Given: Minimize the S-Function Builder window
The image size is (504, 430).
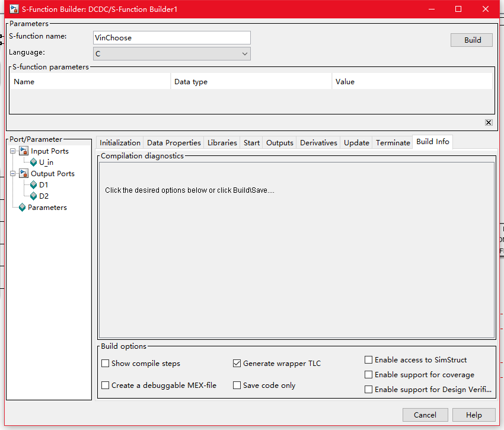Looking at the screenshot, I should (x=432, y=9).
